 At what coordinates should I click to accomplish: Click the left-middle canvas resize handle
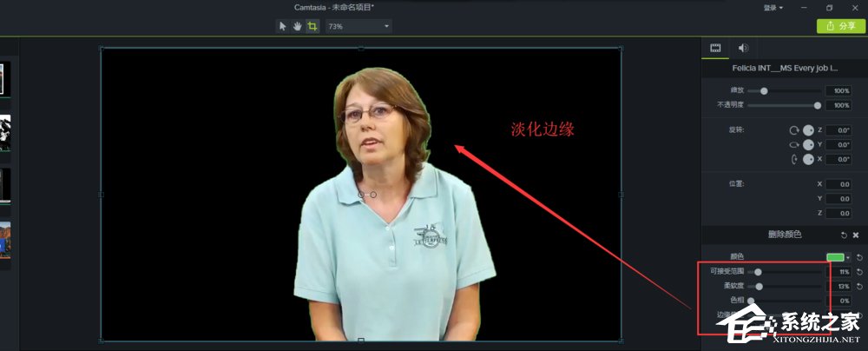tap(101, 195)
